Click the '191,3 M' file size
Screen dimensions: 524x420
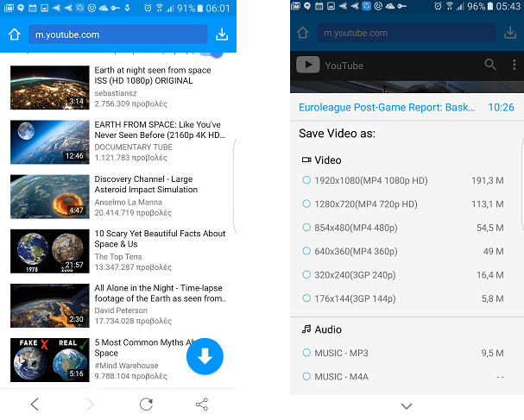click(x=487, y=180)
